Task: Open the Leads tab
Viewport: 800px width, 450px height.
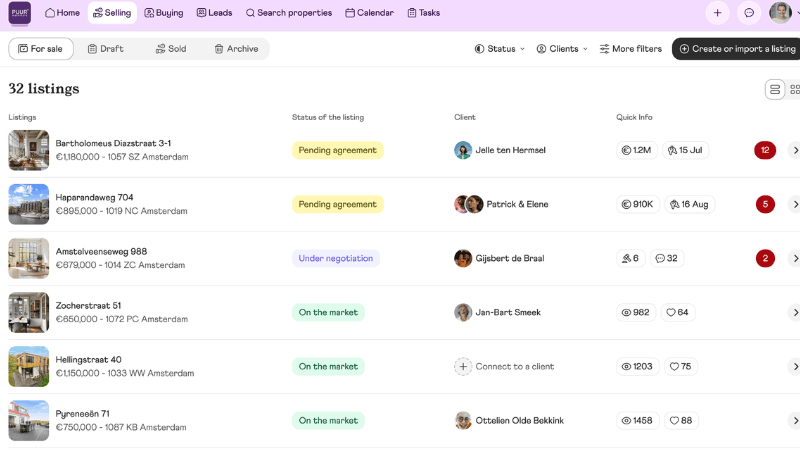Action: coord(214,13)
